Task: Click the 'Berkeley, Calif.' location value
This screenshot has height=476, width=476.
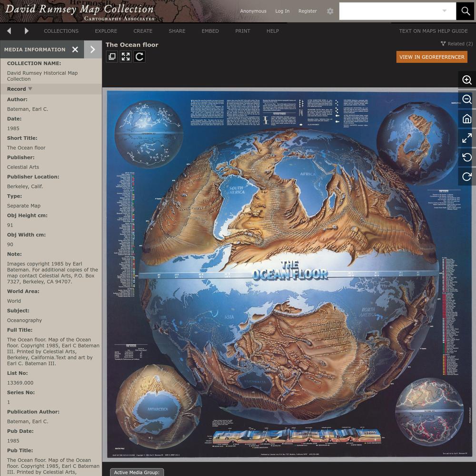Action: pos(25,187)
